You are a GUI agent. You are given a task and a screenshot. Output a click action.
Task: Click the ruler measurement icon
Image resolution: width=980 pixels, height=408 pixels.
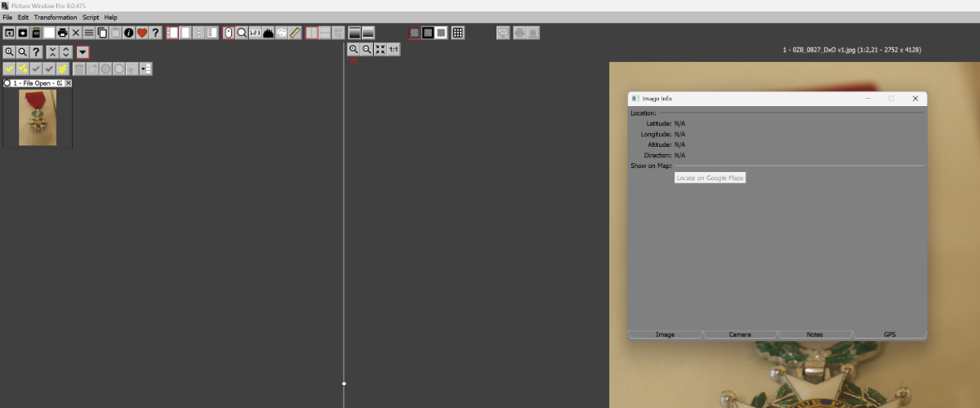click(x=295, y=33)
